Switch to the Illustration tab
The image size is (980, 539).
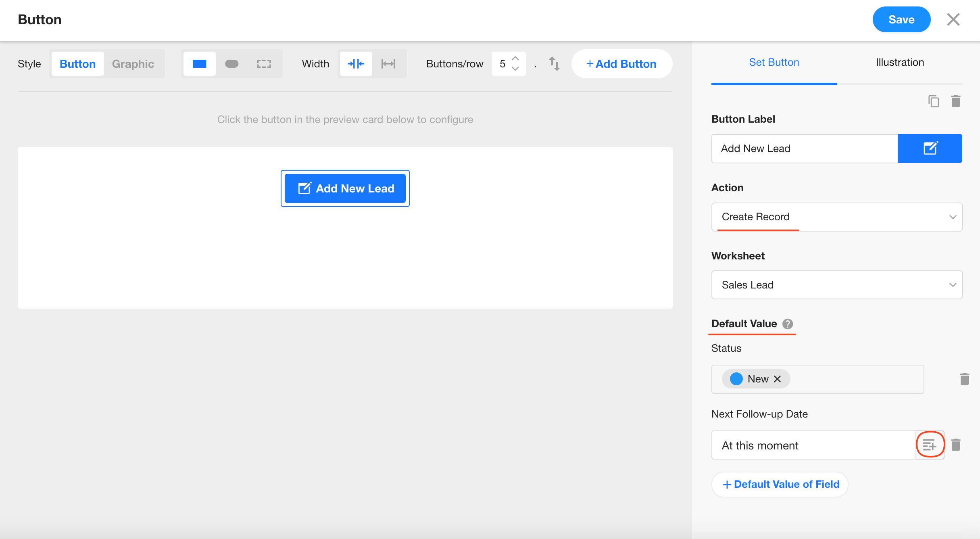click(x=899, y=63)
